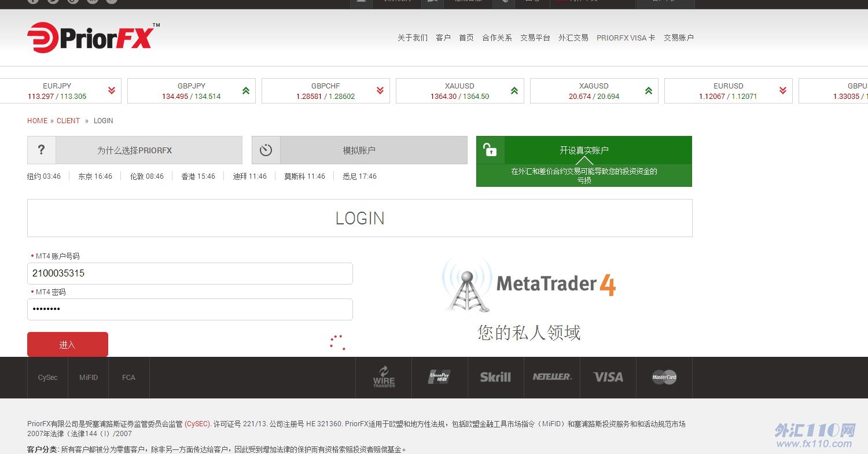This screenshot has width=868, height=454.
Task: Open the 客户 menu
Action: (443, 38)
